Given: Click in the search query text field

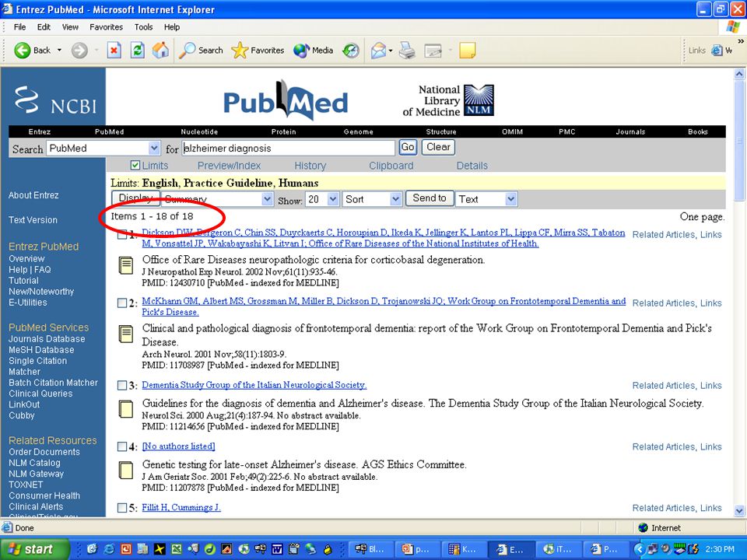Looking at the screenshot, I should click(288, 148).
